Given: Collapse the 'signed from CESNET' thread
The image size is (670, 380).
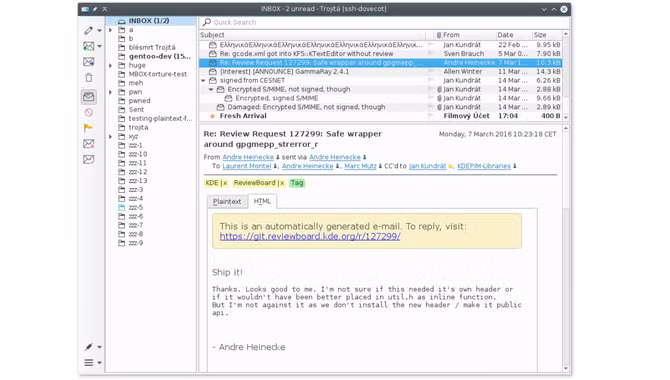Looking at the screenshot, I should [203, 80].
